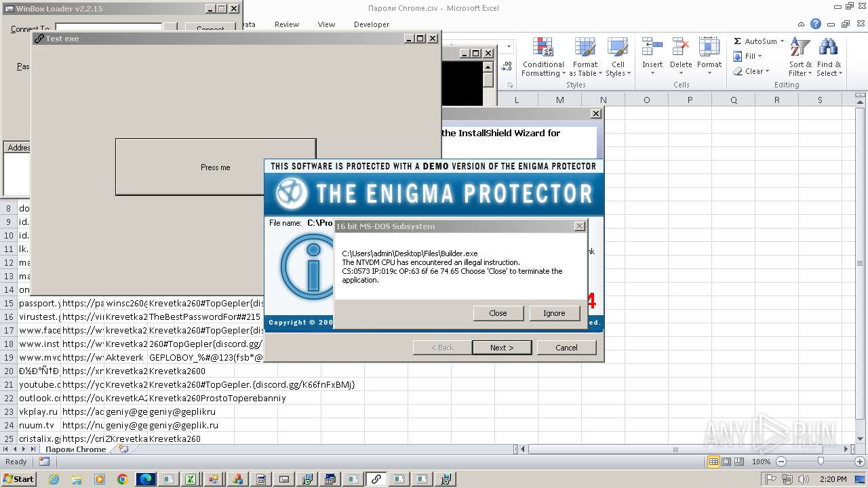Viewport: 868px width, 488px height.
Task: Open Windows Media Player in taskbar
Action: click(100, 479)
